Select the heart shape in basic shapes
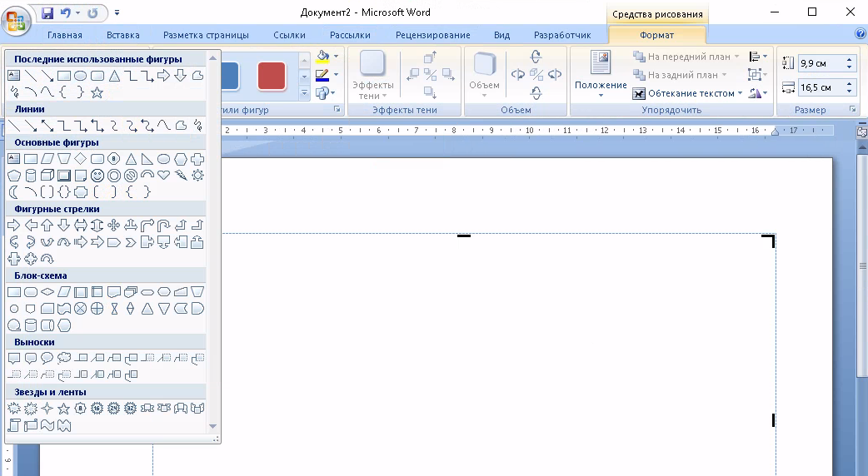868x476 pixels. pos(164,176)
